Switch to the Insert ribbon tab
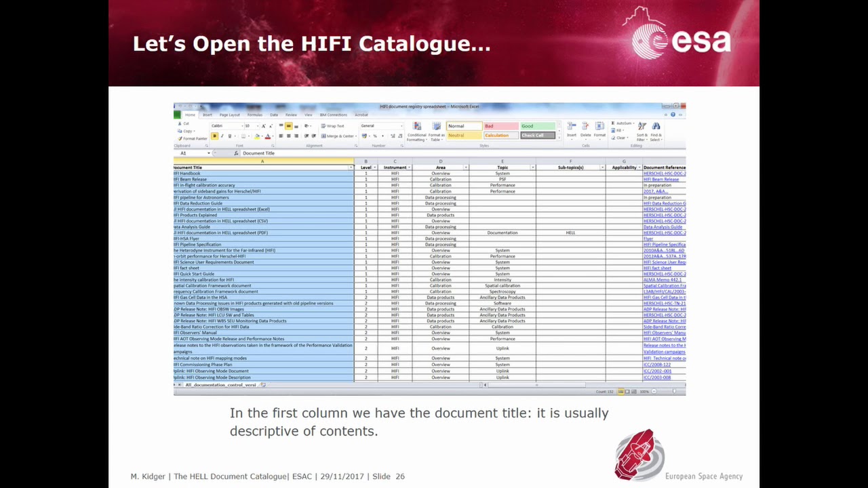Image resolution: width=868 pixels, height=488 pixels. tap(208, 115)
